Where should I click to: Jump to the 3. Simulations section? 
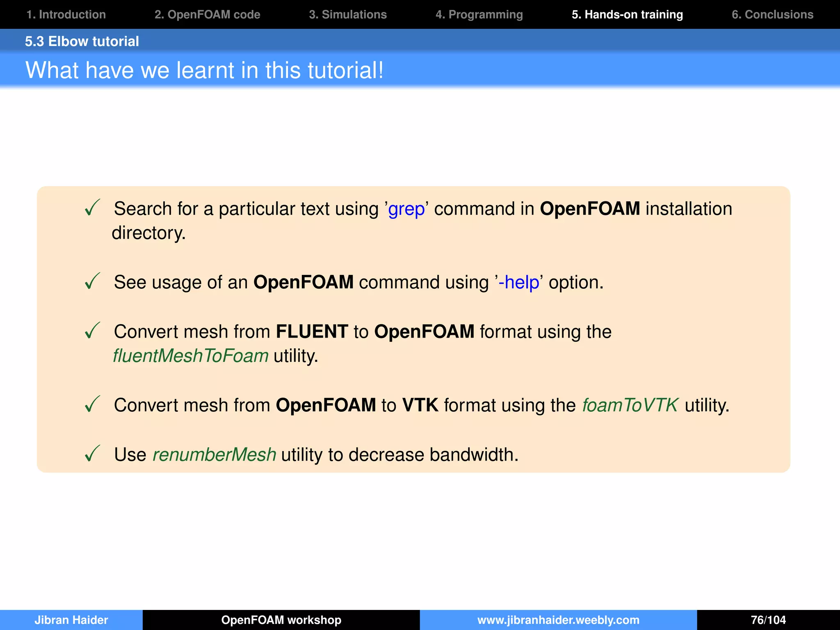pyautogui.click(x=348, y=14)
